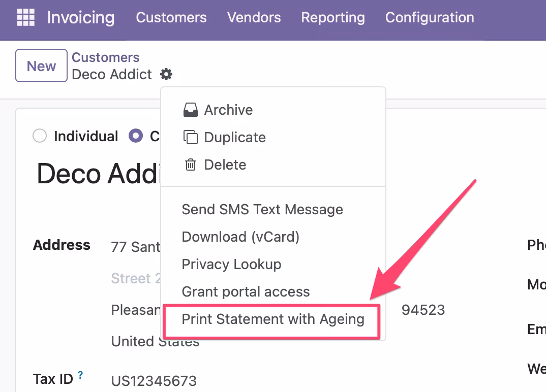Click the Address field label

click(62, 245)
